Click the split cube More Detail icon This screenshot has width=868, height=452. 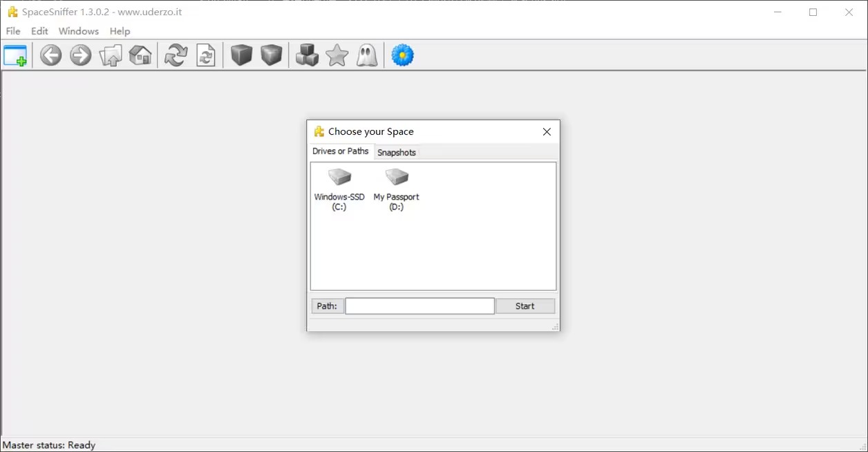coord(272,55)
